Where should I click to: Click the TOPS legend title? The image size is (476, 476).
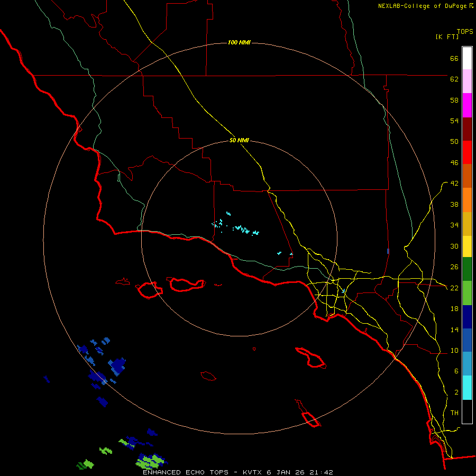(x=465, y=31)
